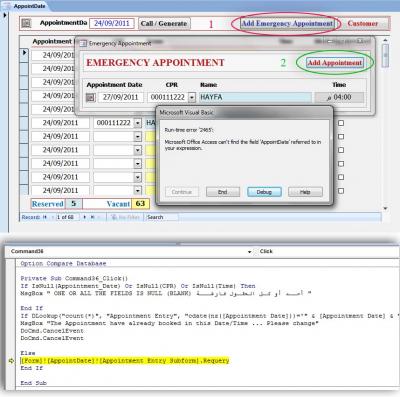Click the Vacant count field showing 63
The width and height of the screenshot is (400, 397).
[140, 204]
